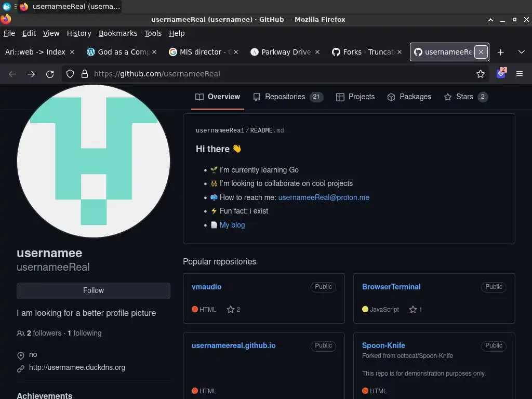The width and height of the screenshot is (532, 399).
Task: Open the Repositories tab with 21 repos
Action: point(288,97)
